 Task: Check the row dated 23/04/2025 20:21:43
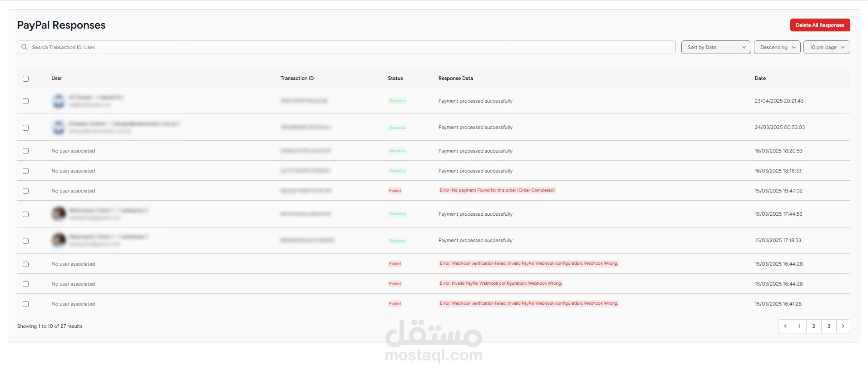(25, 101)
